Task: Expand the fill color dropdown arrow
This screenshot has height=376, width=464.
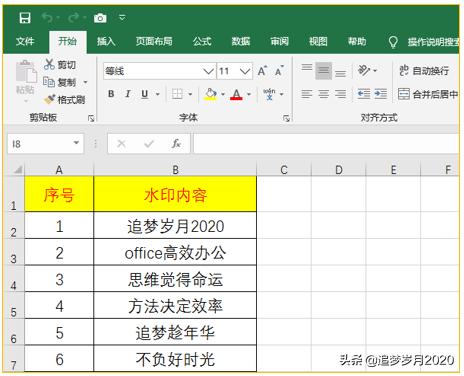Action: coord(223,94)
